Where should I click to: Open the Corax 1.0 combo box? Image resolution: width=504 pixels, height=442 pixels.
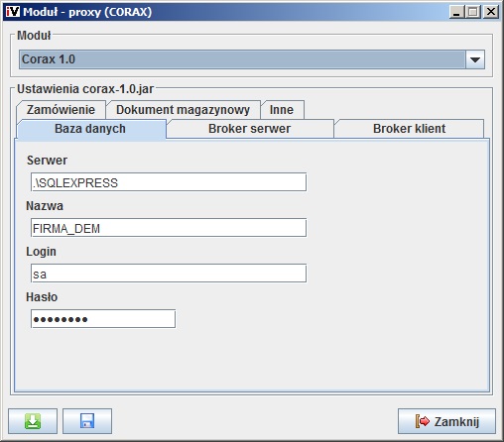coord(252,59)
